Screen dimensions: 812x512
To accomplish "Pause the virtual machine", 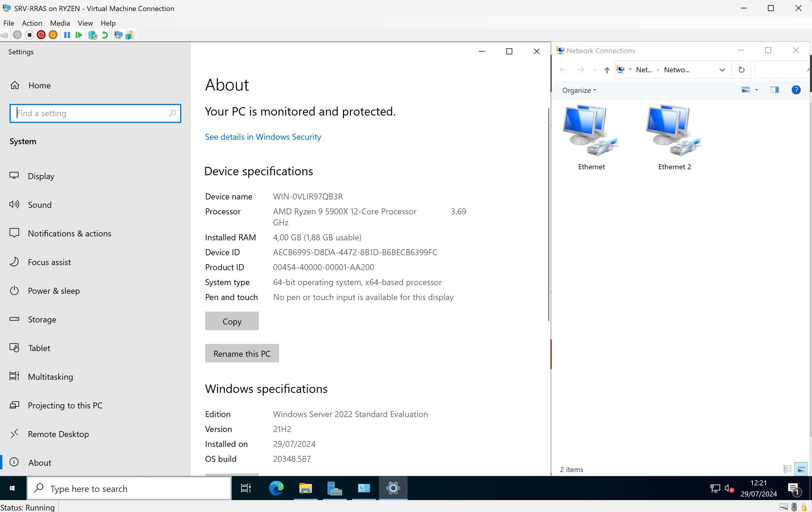I will coord(67,35).
